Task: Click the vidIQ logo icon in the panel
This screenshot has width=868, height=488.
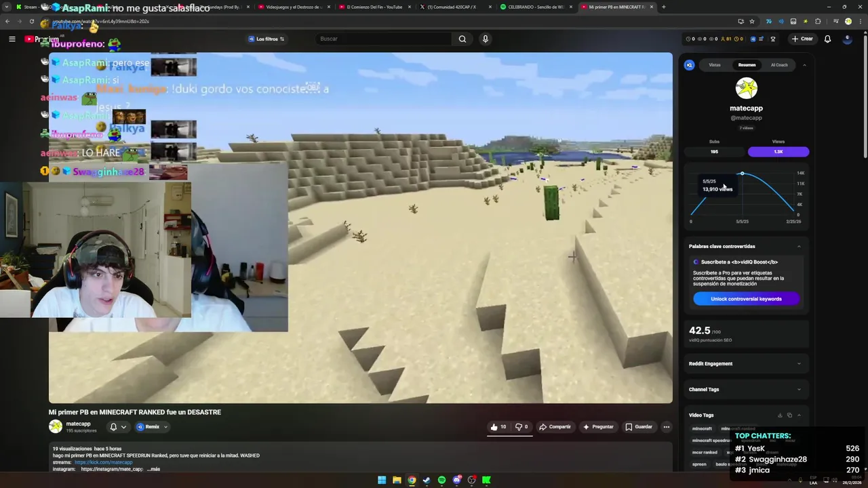Action: 690,65
